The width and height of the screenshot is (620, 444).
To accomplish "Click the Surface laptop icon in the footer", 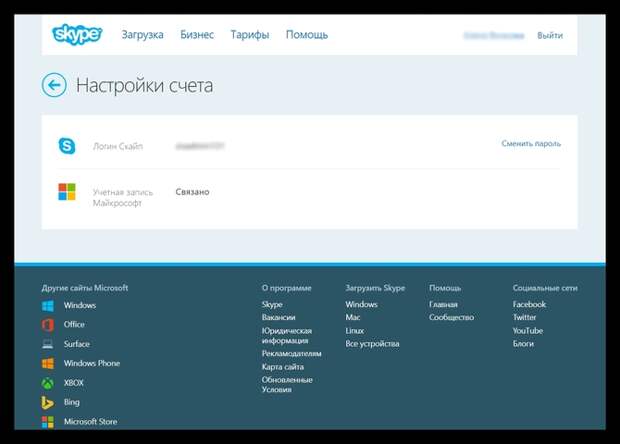I will 48,344.
